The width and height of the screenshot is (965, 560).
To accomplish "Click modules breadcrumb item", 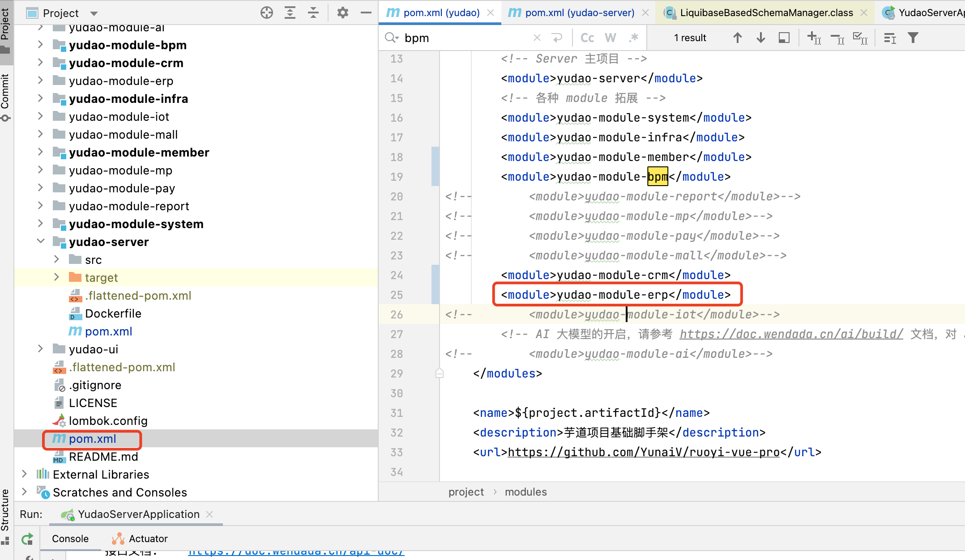I will tap(526, 492).
